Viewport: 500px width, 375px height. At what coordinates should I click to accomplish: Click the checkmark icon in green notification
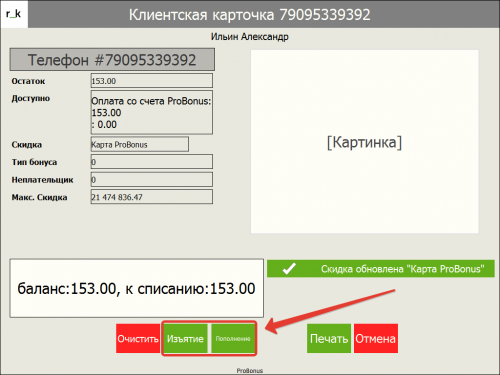(x=289, y=269)
